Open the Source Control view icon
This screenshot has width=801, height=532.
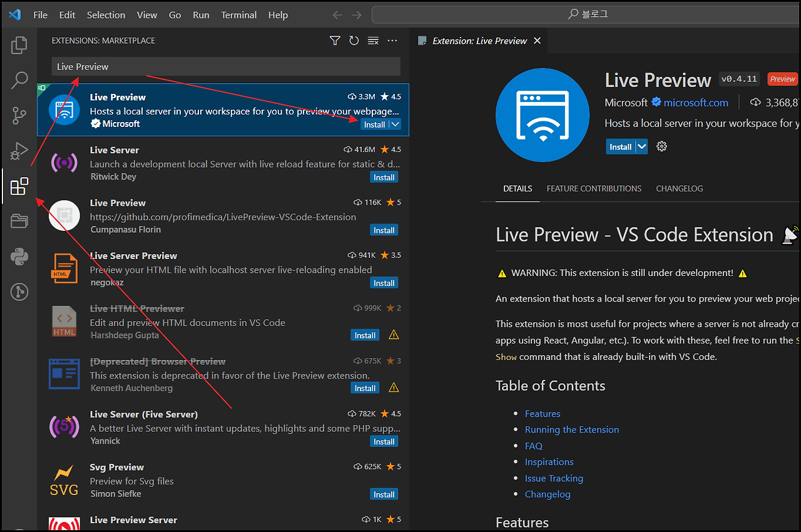(x=19, y=116)
